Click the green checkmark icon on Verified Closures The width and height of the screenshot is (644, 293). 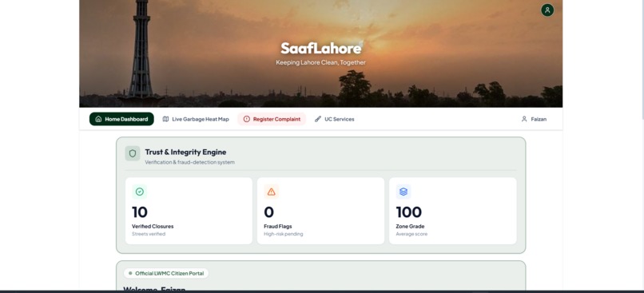click(x=140, y=192)
